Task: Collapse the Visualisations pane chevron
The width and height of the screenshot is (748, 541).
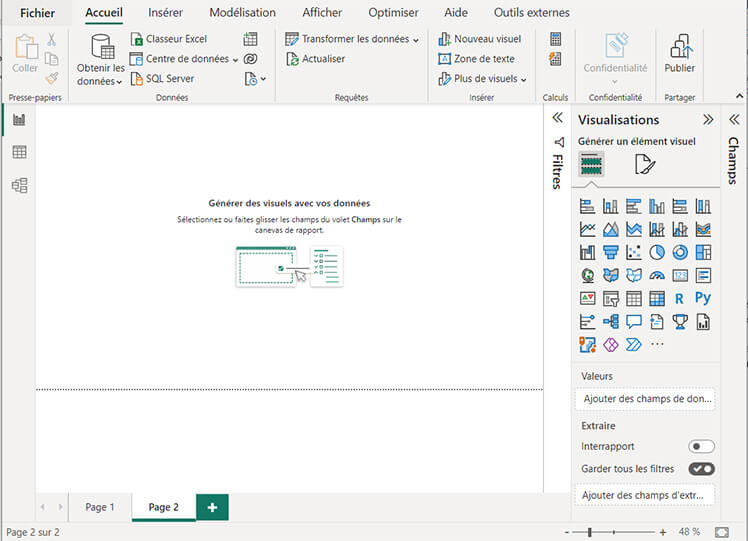Action: [x=708, y=119]
